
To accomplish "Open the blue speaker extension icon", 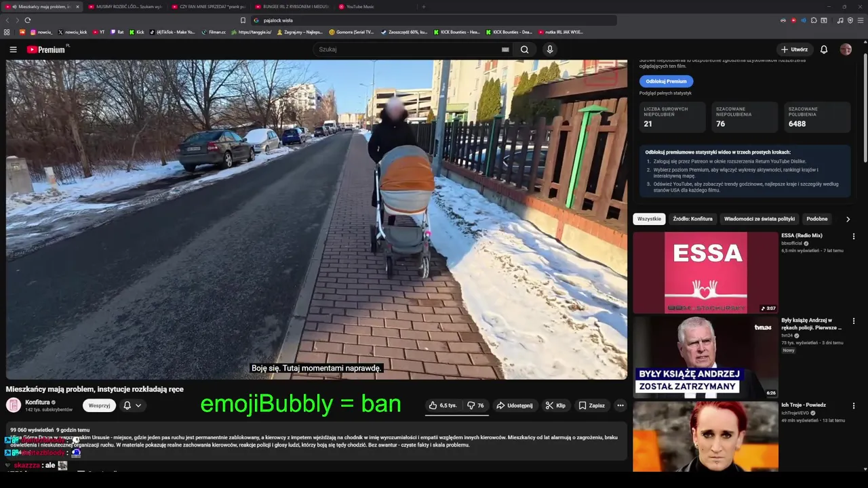I will click(804, 20).
